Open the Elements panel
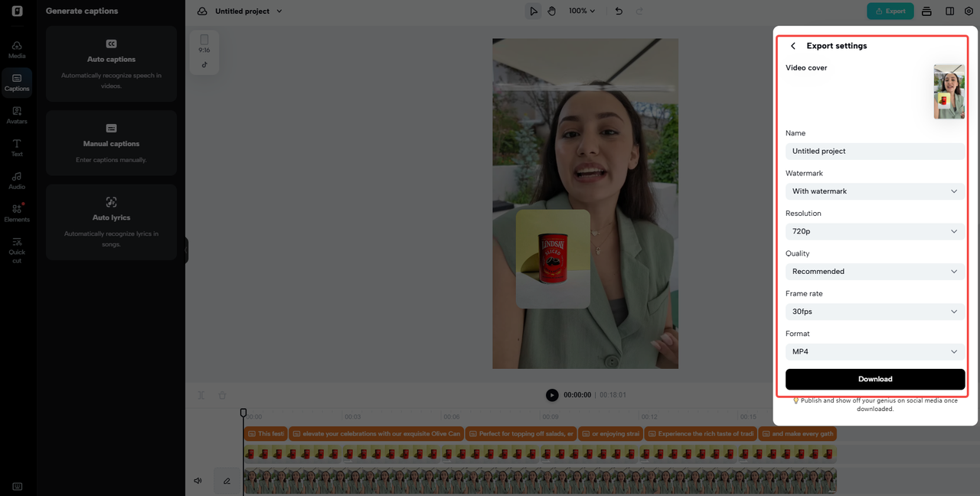The image size is (980, 496). pyautogui.click(x=16, y=213)
